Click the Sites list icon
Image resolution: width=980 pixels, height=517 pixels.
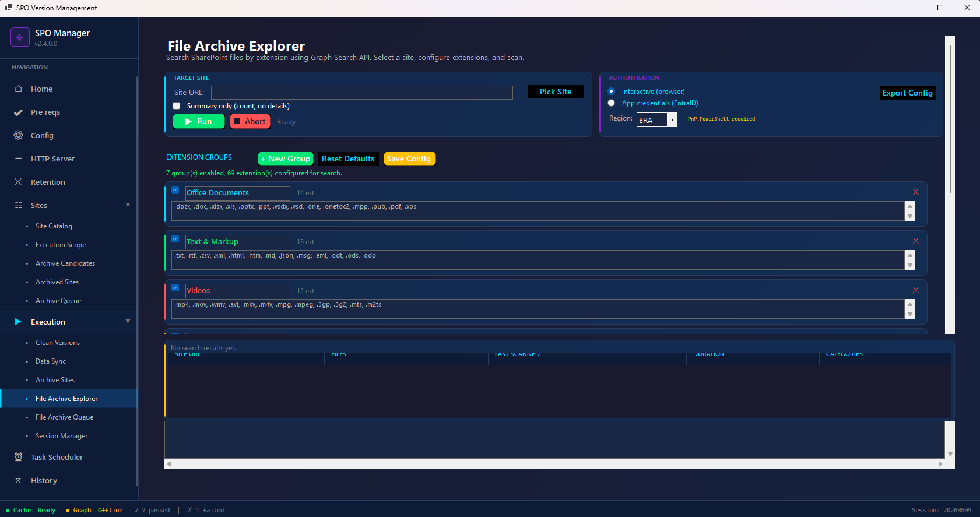point(19,205)
